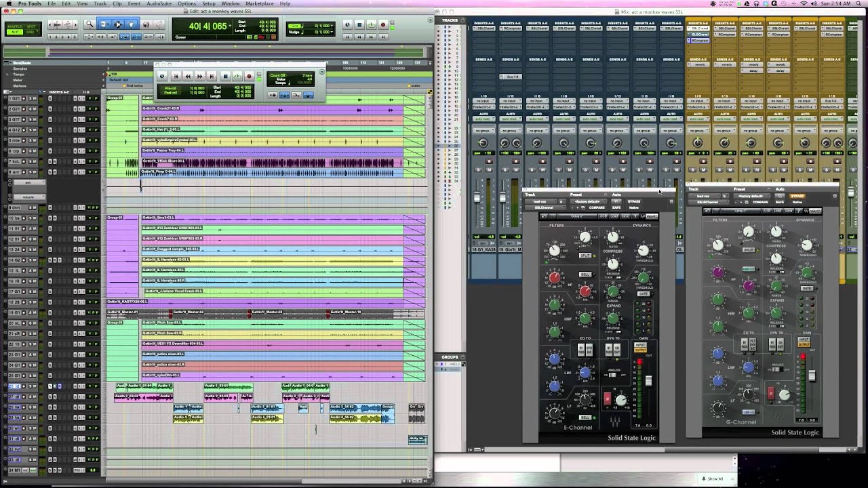Open the Track menu

[100, 3]
